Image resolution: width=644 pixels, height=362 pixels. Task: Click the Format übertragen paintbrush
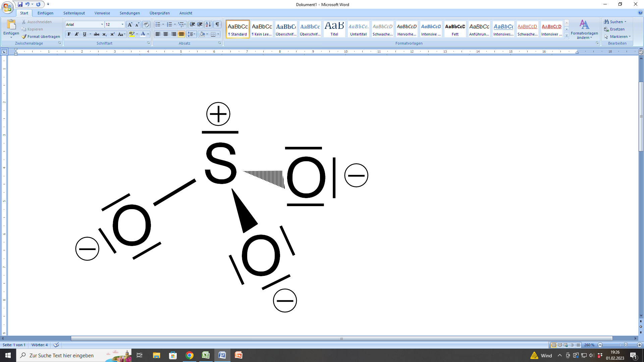[41, 37]
